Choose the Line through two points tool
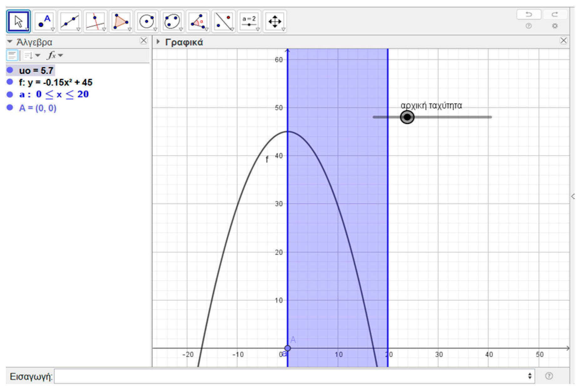Image resolution: width=579 pixels, height=392 pixels. pos(70,22)
